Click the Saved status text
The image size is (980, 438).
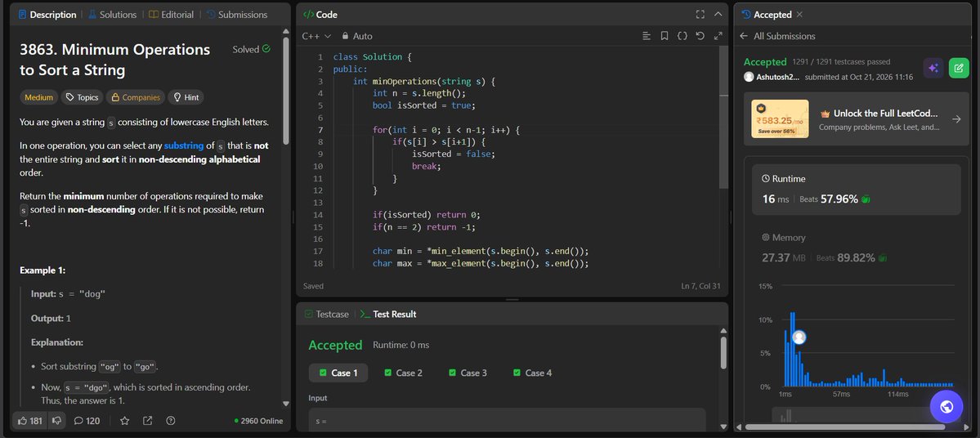click(x=313, y=286)
